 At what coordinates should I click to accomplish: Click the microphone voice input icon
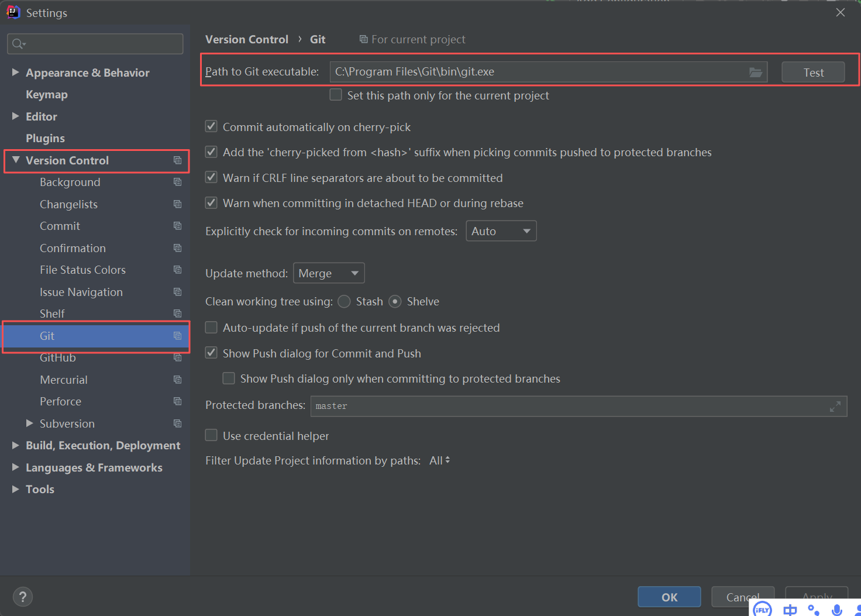point(837,610)
